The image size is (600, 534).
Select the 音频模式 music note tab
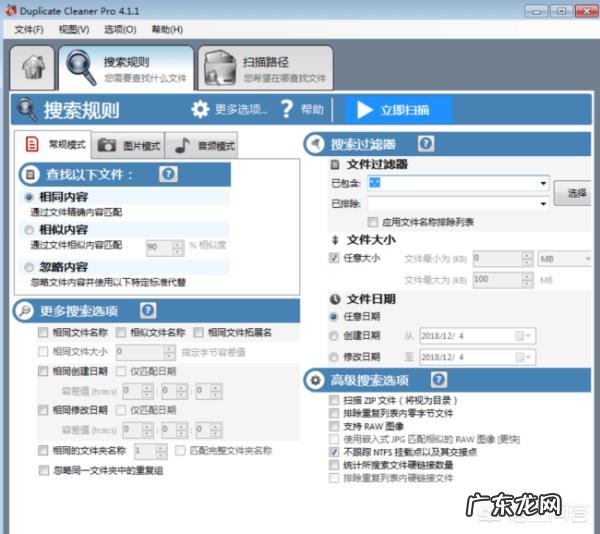coord(202,145)
